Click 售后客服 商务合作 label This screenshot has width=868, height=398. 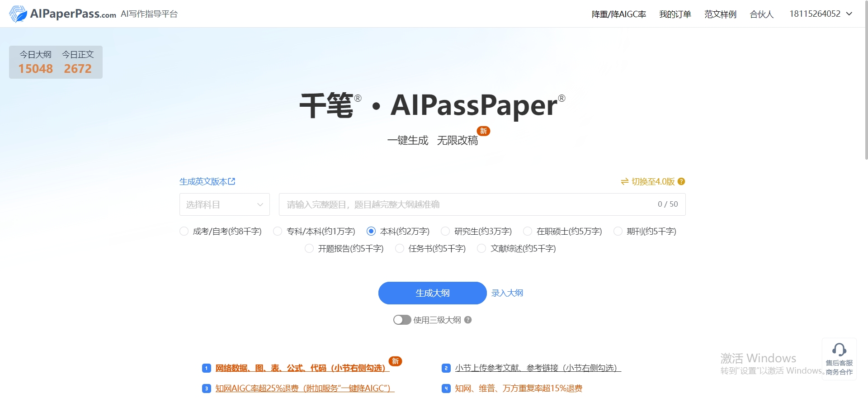click(839, 367)
